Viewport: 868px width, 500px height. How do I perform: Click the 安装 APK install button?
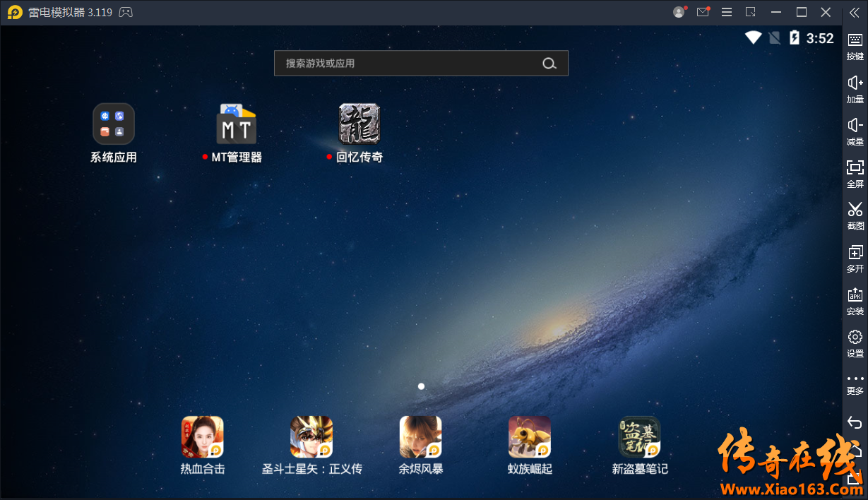pos(855,301)
